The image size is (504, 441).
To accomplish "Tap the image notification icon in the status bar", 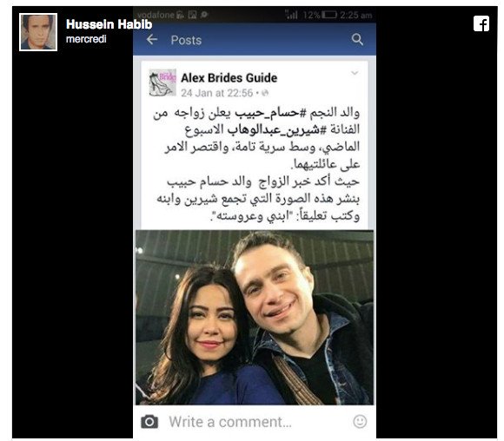I will [x=192, y=15].
